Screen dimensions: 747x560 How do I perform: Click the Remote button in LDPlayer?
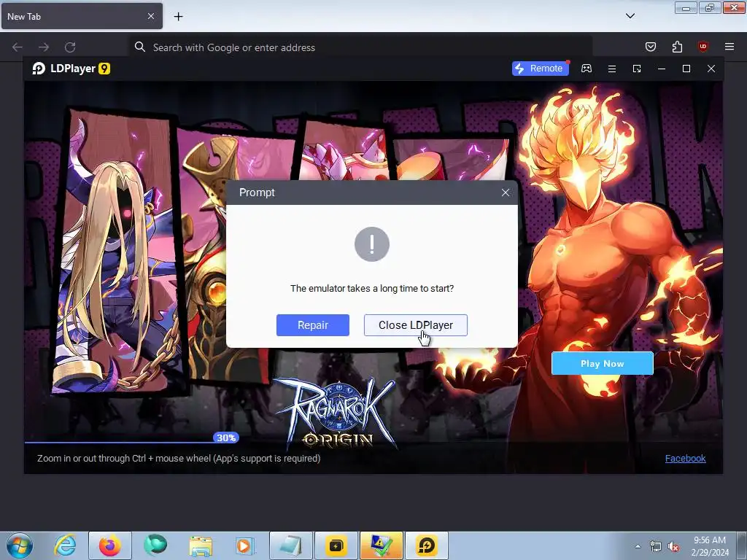pyautogui.click(x=541, y=69)
